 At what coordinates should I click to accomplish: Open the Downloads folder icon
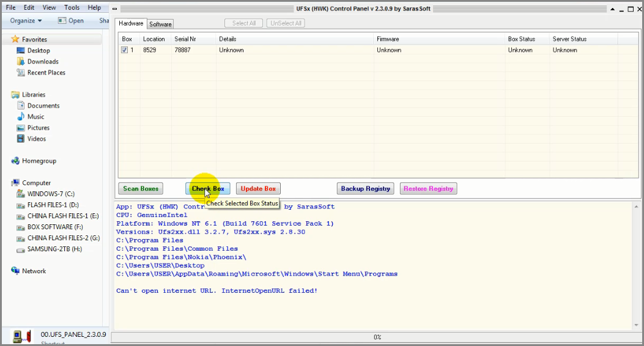point(21,62)
